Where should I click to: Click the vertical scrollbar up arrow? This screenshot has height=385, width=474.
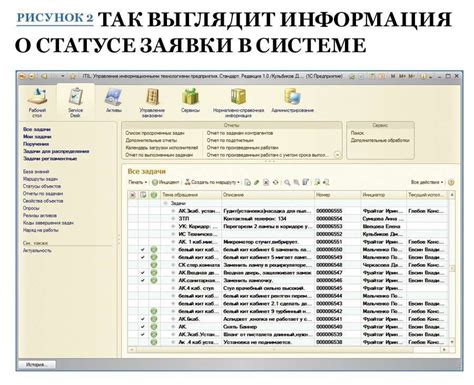[452, 195]
